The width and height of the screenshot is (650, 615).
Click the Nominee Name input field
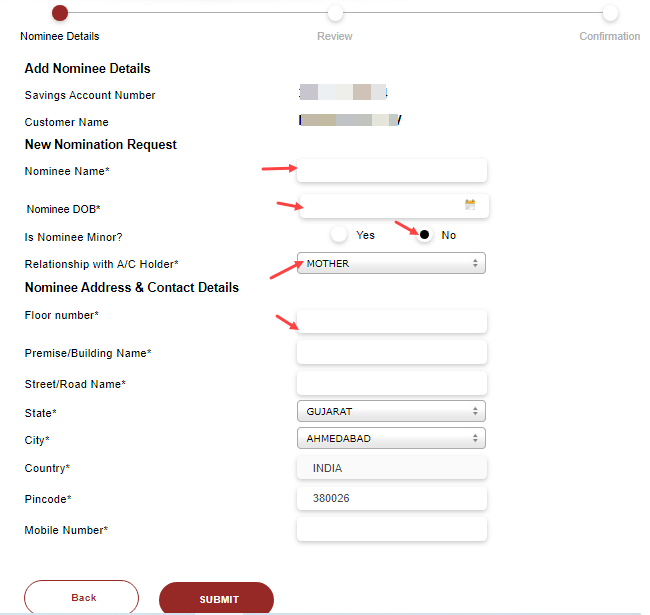point(392,170)
